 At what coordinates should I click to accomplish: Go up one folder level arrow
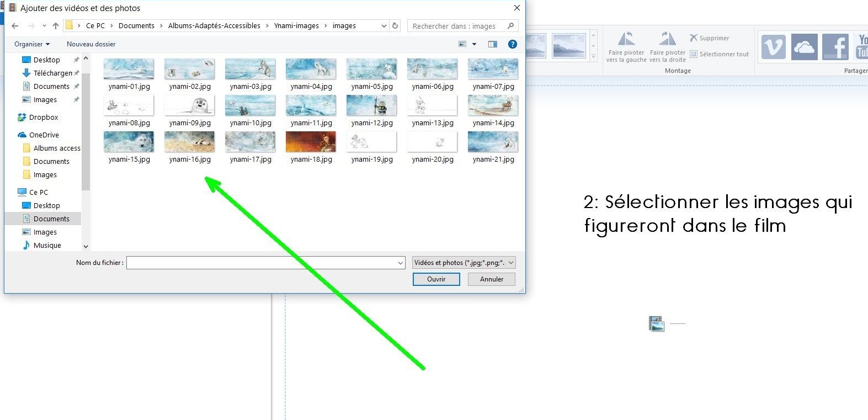pos(55,26)
